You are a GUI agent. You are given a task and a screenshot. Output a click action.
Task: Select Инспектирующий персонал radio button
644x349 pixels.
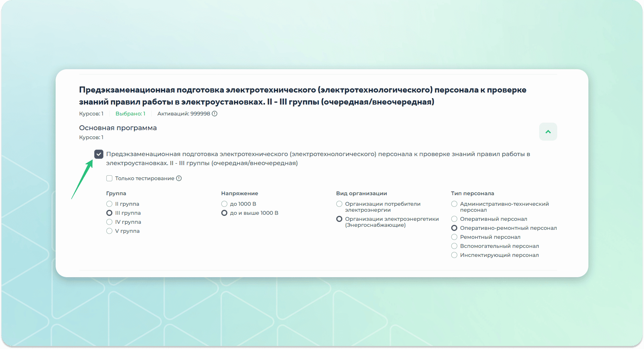coord(454,255)
